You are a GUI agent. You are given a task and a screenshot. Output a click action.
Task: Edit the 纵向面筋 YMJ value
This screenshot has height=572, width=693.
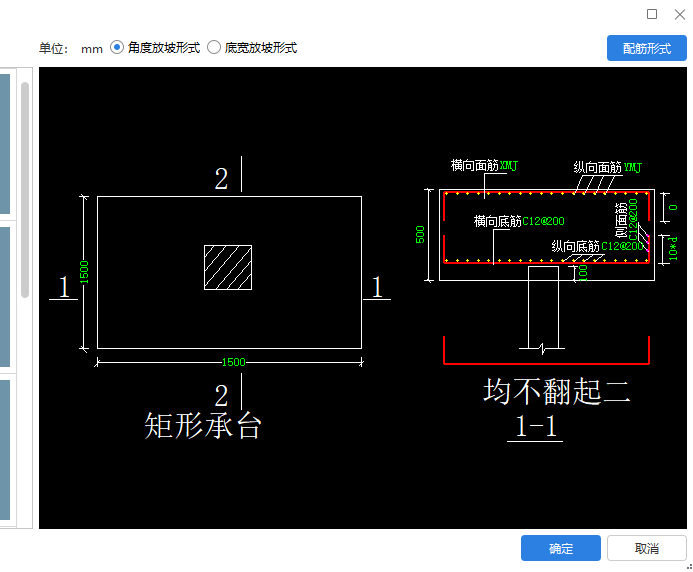[x=632, y=168]
